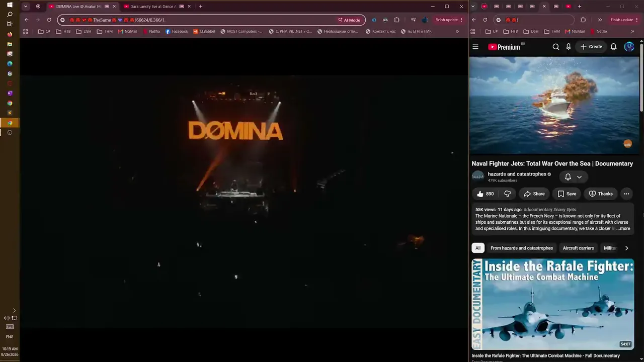This screenshot has height=362, width=644.
Task: Open Windows taskbar search
Action: 10,14
